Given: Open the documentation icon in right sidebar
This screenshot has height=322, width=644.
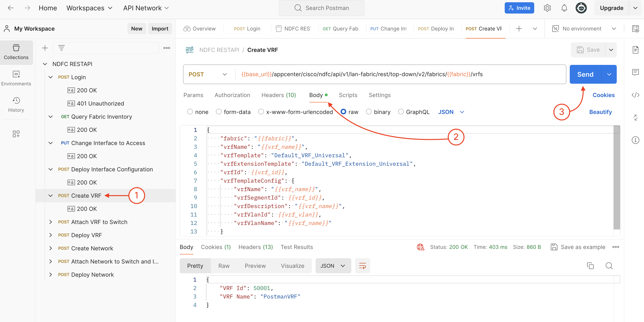Looking at the screenshot, I should click(x=636, y=50).
